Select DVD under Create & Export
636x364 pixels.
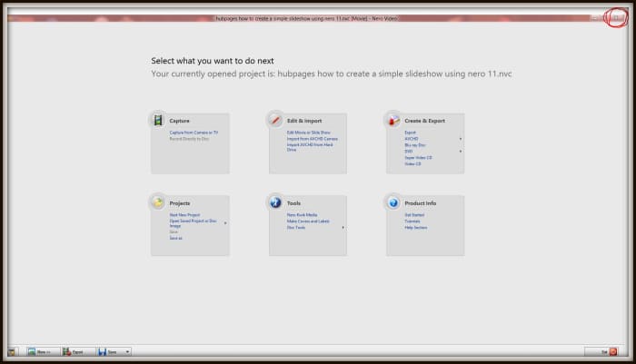409,152
